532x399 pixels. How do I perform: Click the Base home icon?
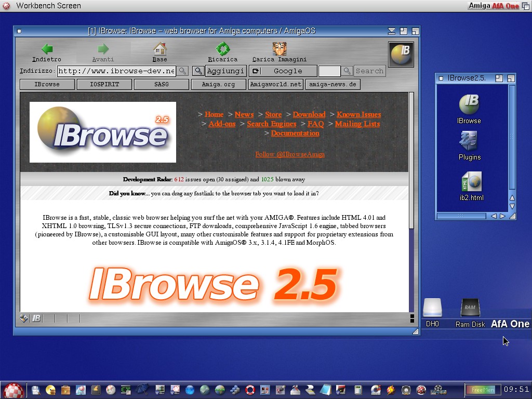click(x=159, y=49)
